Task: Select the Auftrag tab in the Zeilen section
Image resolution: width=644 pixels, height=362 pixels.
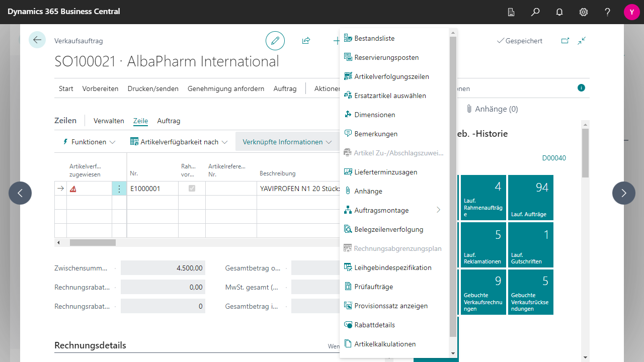Action: tap(169, 121)
